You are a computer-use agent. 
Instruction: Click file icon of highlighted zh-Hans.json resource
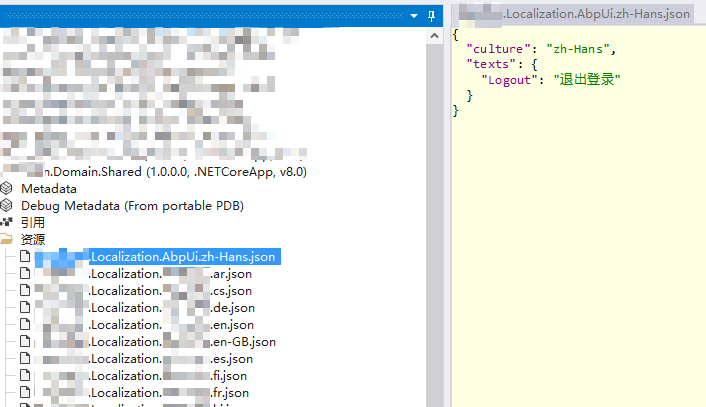point(24,257)
